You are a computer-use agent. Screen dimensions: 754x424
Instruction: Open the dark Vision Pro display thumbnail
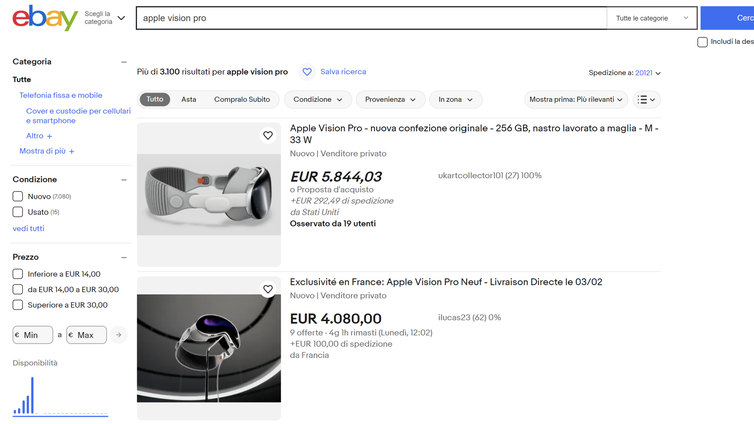point(209,349)
